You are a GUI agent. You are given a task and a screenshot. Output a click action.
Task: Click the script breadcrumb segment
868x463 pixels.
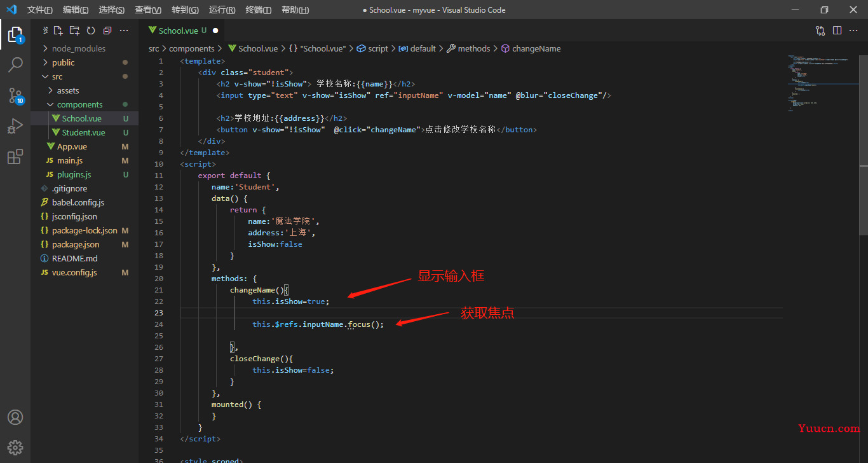372,48
